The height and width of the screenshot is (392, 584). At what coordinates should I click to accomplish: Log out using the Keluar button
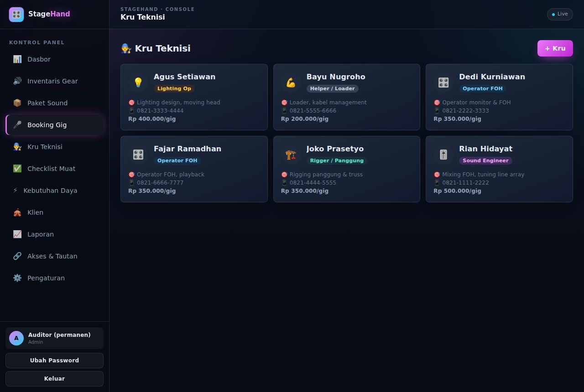pyautogui.click(x=54, y=379)
